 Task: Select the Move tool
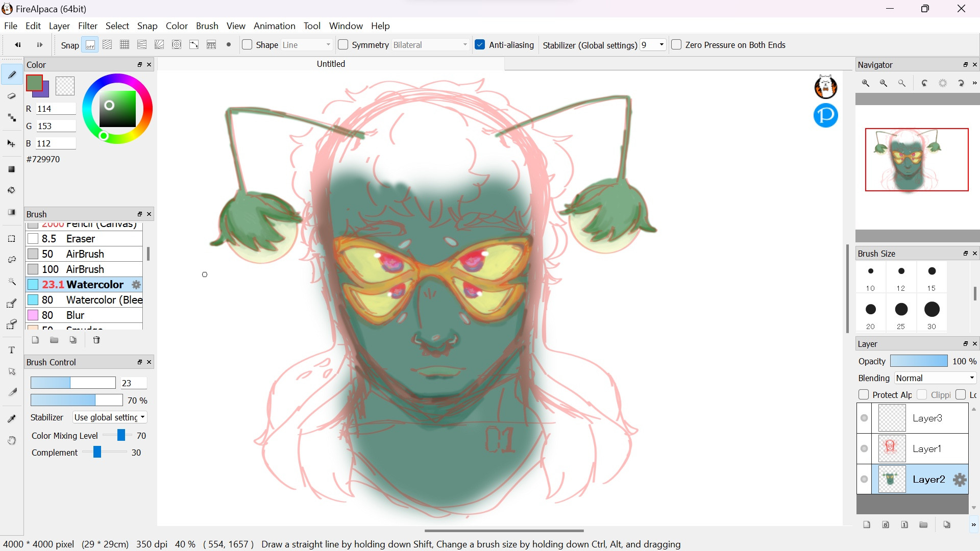click(x=12, y=143)
